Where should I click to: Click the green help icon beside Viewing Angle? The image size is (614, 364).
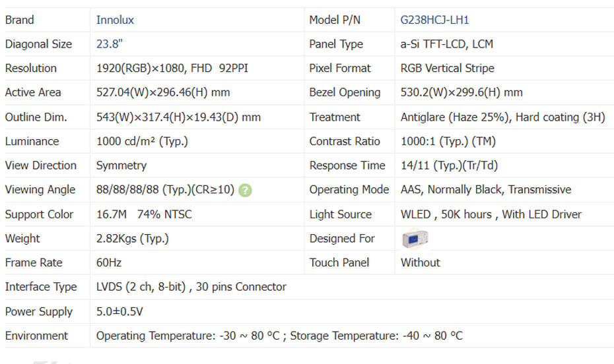(246, 191)
